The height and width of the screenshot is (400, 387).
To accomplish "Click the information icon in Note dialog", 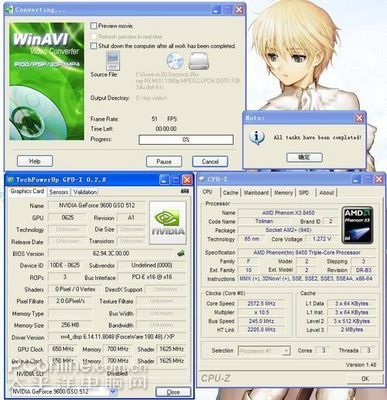I will click(x=257, y=137).
